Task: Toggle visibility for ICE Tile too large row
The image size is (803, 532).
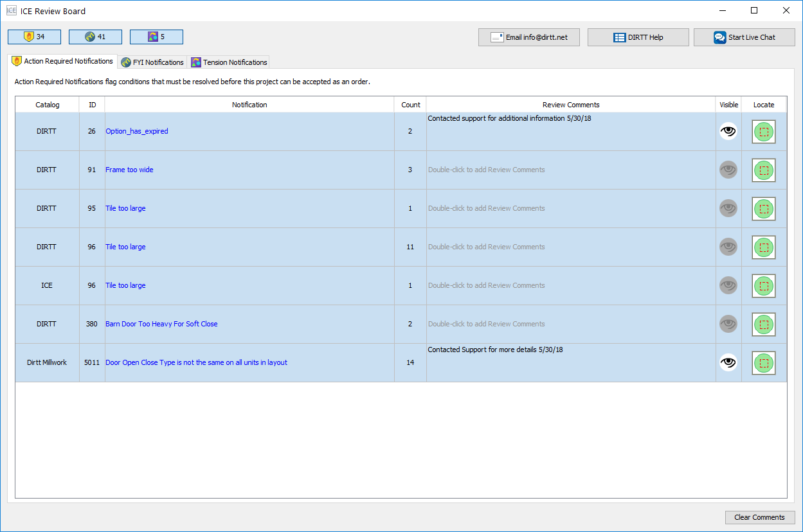Action: pyautogui.click(x=728, y=286)
